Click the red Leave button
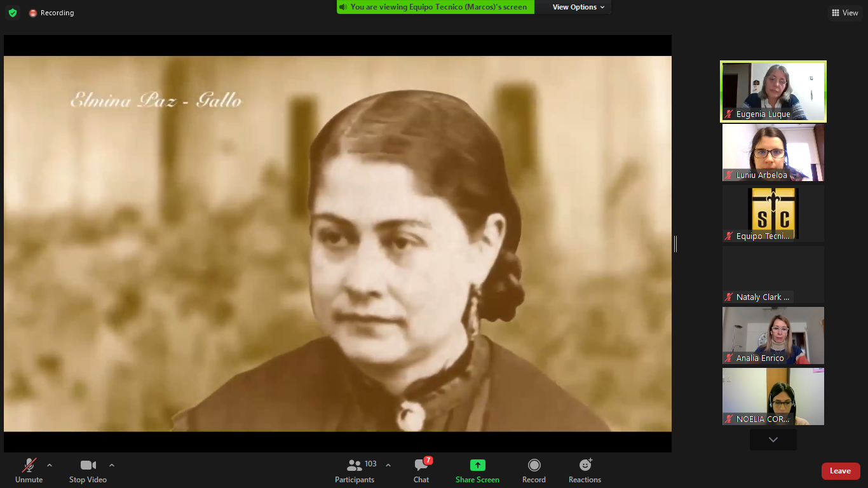Screen dimensions: 868x488 click(841, 471)
